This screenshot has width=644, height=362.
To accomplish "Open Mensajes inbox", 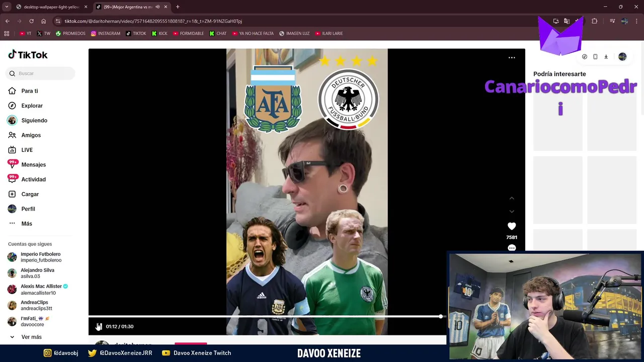I will coord(33,164).
